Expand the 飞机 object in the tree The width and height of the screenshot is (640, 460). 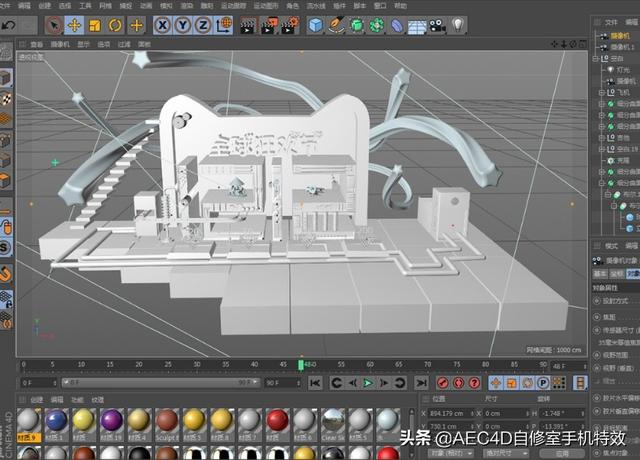click(601, 93)
